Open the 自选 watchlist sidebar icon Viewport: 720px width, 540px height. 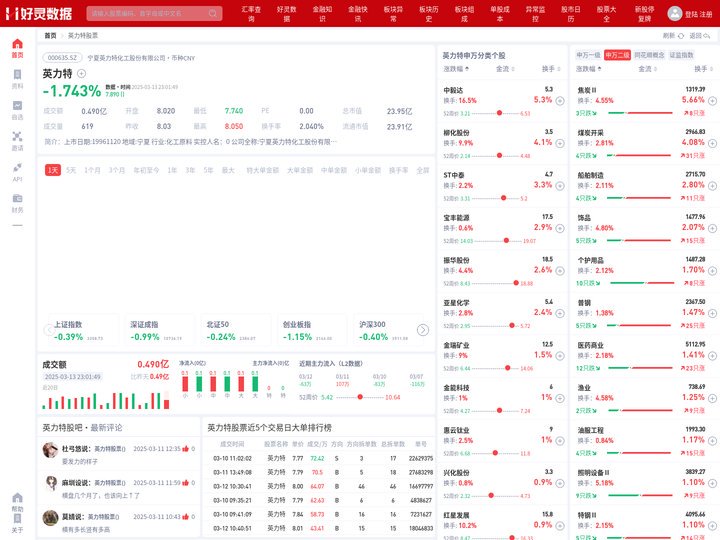point(17,106)
